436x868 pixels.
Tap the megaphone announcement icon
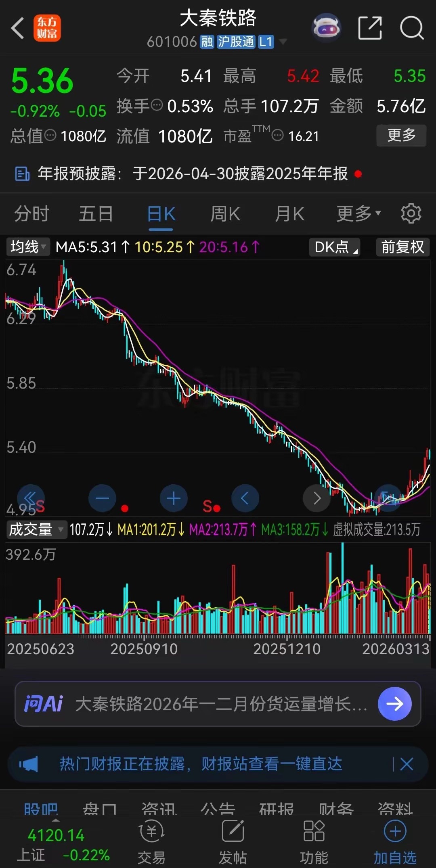28,764
